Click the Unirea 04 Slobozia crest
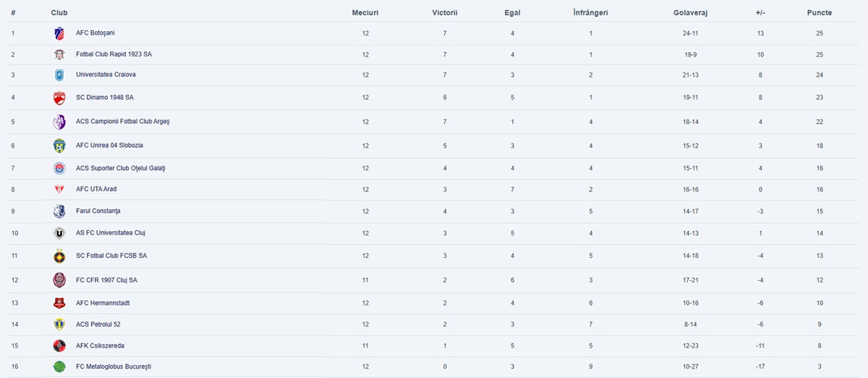The height and width of the screenshot is (378, 868). coord(59,146)
